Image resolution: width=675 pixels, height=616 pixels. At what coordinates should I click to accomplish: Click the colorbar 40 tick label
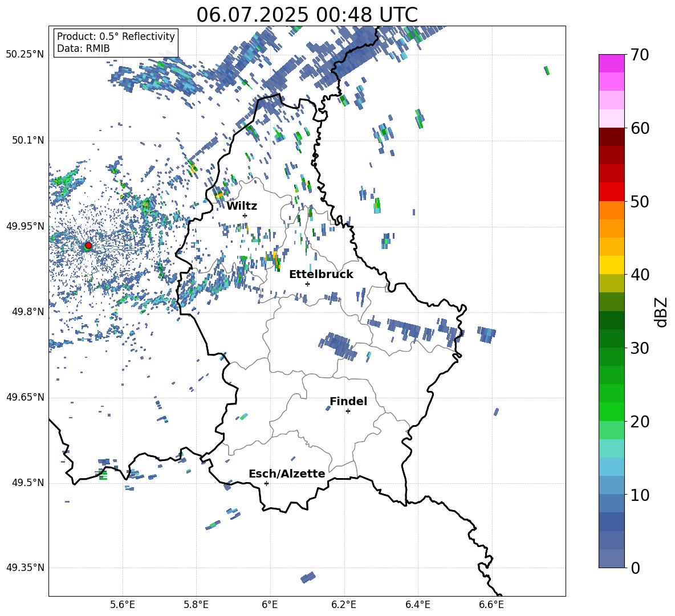coord(640,275)
